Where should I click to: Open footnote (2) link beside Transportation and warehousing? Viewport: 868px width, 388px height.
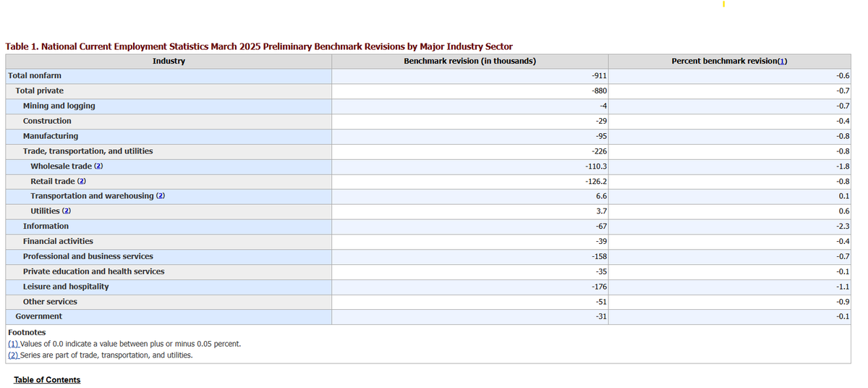[x=161, y=196]
